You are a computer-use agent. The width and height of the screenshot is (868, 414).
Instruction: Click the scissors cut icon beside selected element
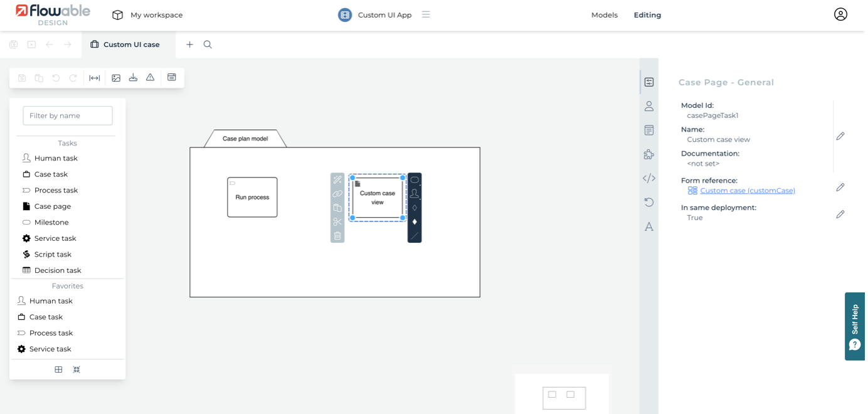tap(337, 222)
